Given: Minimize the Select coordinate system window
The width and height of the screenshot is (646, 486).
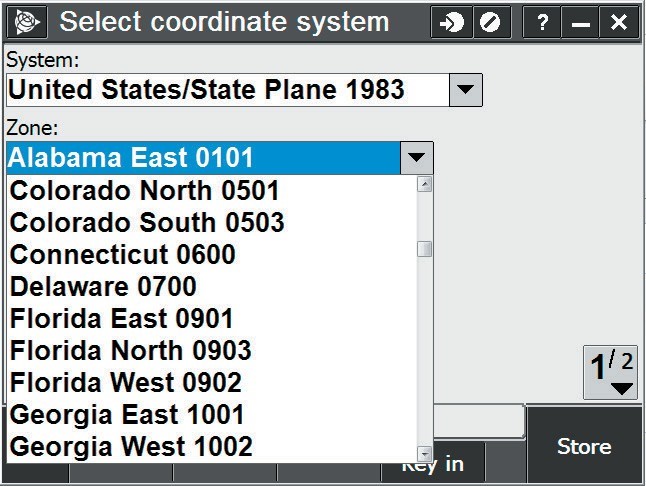Looking at the screenshot, I should tap(580, 22).
